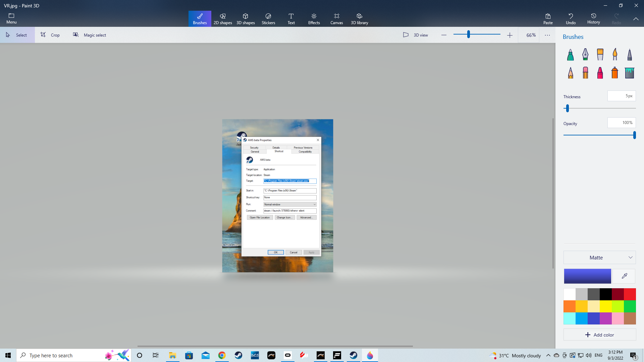Viewport: 644px width, 362px height.
Task: Open 3D shapes panel
Action: point(246,18)
